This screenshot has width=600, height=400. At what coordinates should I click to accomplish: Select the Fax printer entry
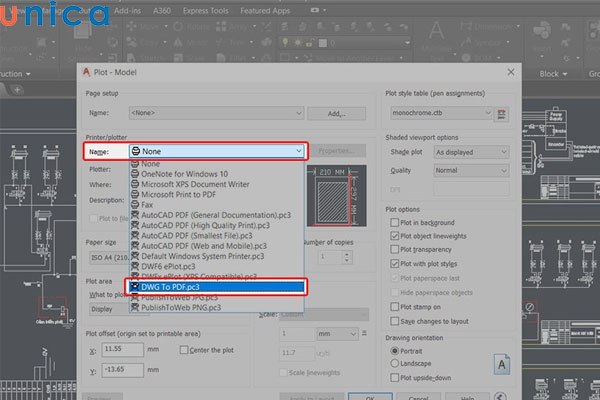coord(217,205)
